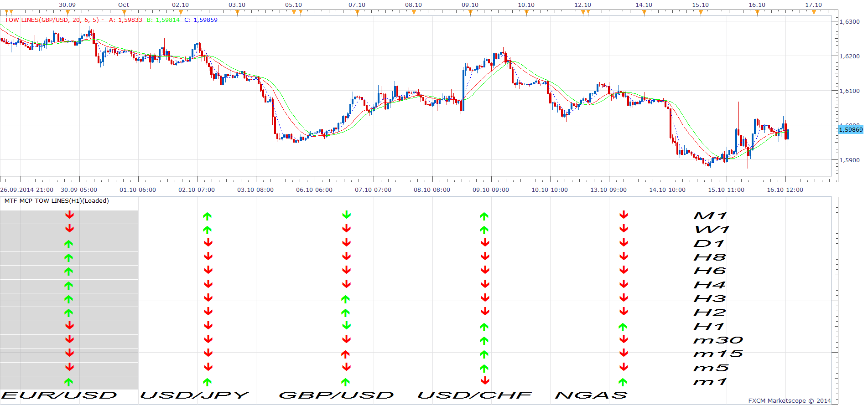Select the orange marker under 02.10 date

coord(181,12)
